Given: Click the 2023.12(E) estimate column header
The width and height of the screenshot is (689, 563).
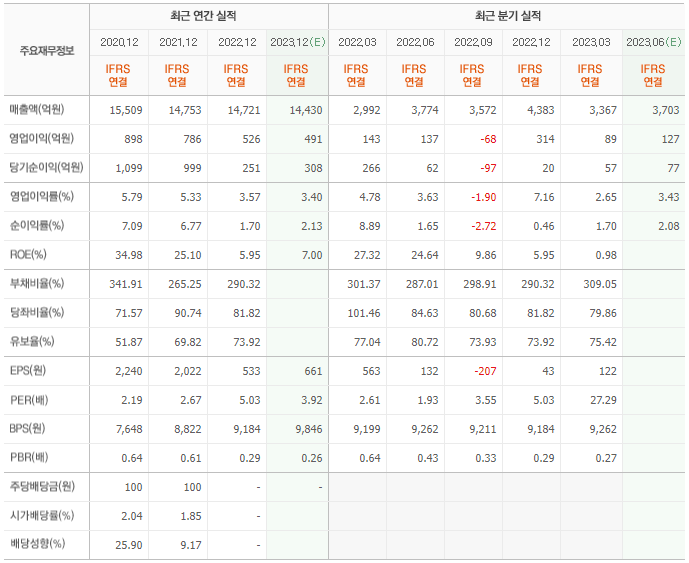Looking at the screenshot, I should pos(297,42).
